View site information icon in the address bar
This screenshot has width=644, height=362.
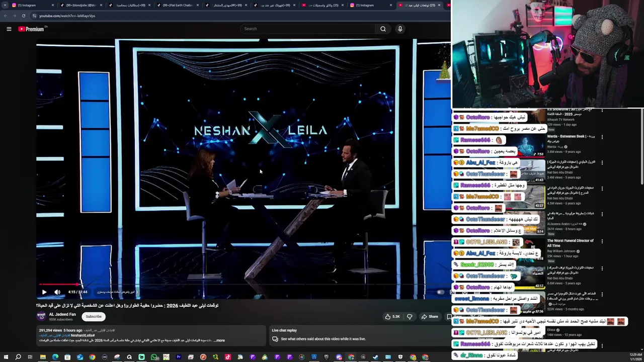pyautogui.click(x=34, y=16)
